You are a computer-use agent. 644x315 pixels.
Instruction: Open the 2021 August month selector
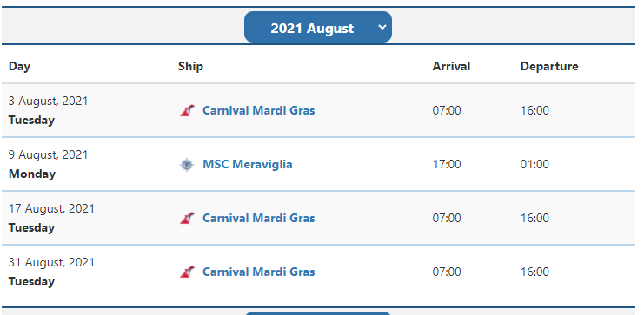coord(318,27)
